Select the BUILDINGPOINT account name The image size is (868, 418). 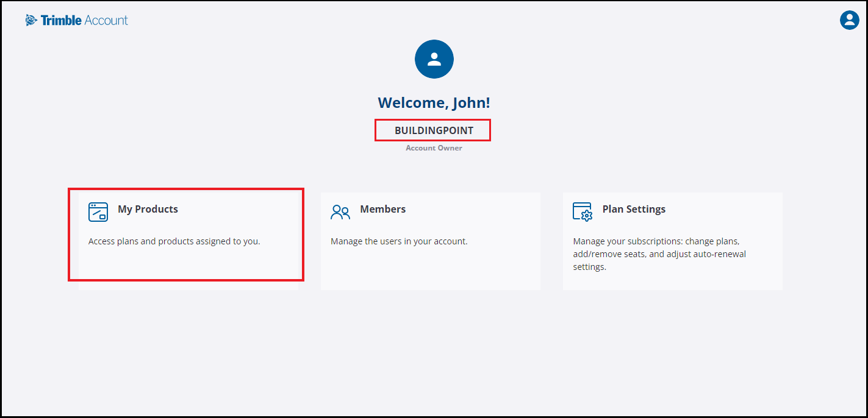434,130
